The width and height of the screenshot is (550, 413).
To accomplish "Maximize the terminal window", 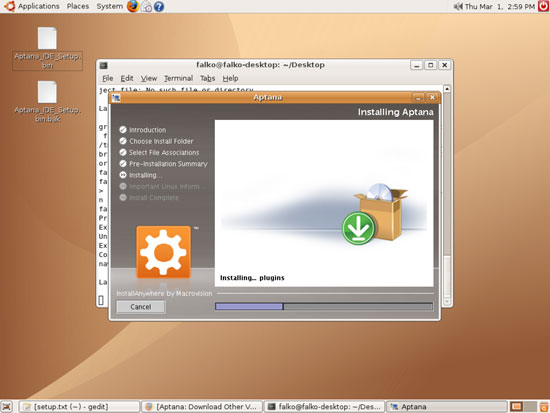I will pyautogui.click(x=430, y=65).
